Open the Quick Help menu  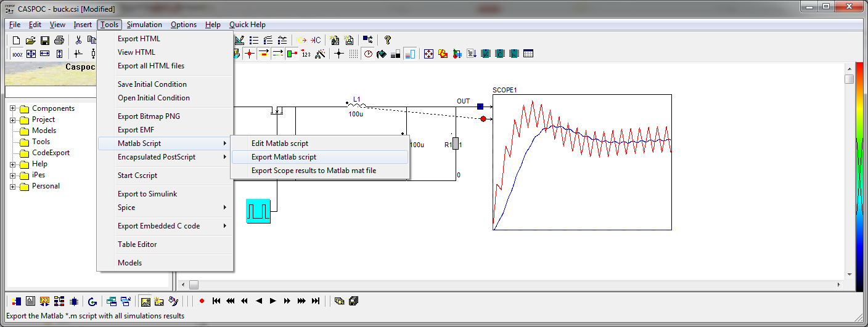(247, 25)
